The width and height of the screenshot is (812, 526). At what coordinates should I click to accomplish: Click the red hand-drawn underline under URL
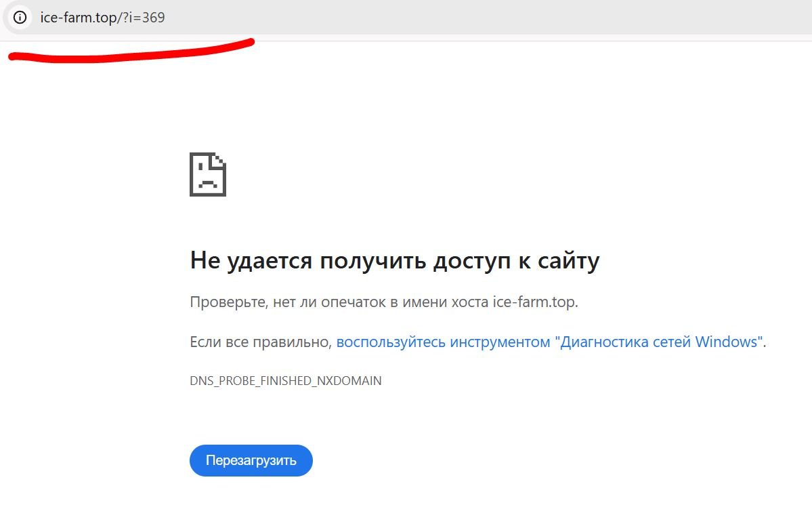[129, 52]
